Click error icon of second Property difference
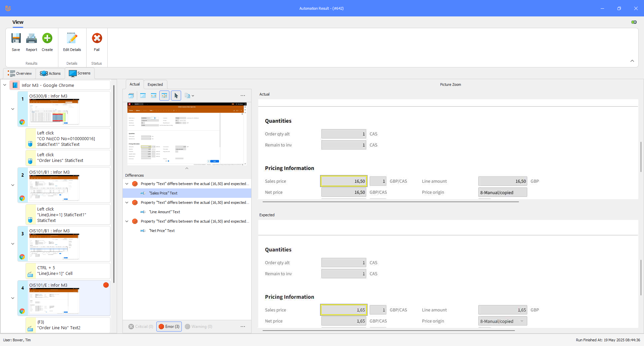 click(135, 203)
